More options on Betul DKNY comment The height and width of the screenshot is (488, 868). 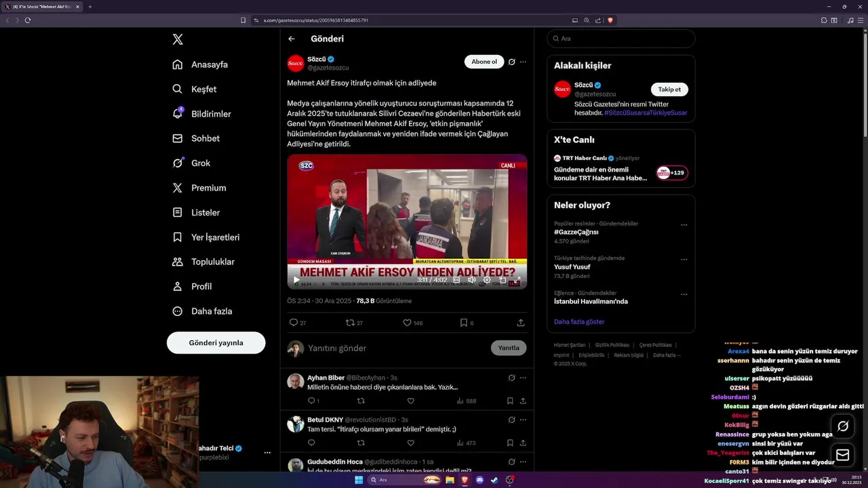pos(523,420)
